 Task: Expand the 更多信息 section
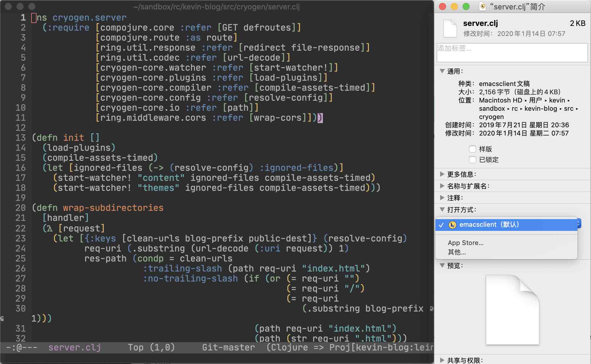pos(442,174)
